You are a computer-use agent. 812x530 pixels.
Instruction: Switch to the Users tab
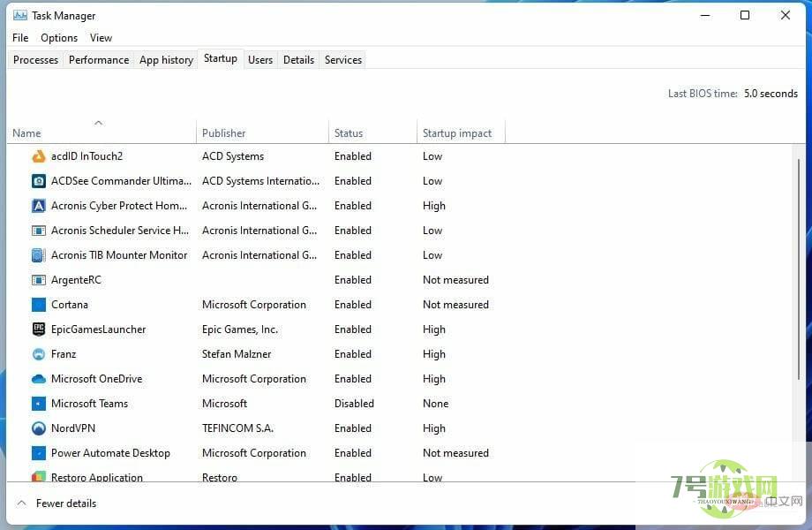[260, 60]
